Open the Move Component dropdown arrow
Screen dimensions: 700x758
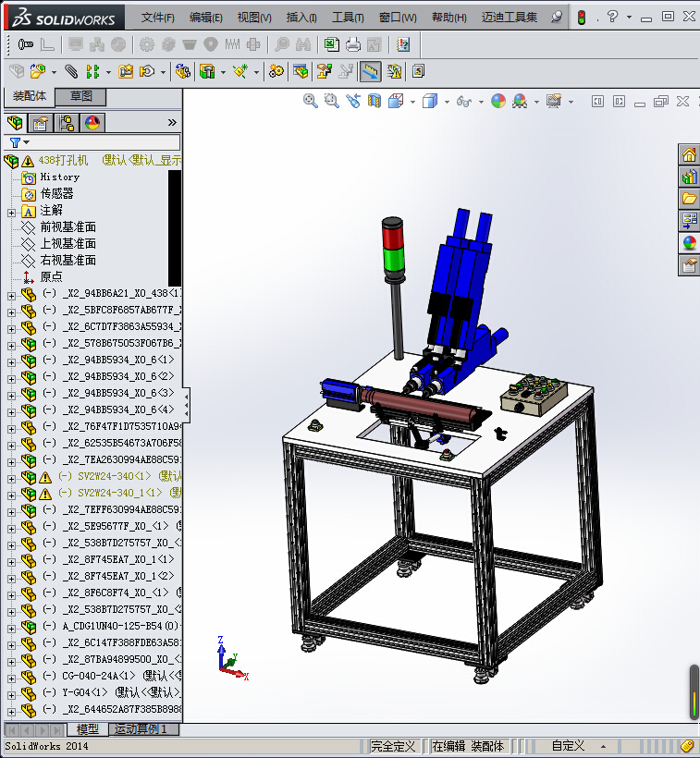pyautogui.click(x=163, y=73)
